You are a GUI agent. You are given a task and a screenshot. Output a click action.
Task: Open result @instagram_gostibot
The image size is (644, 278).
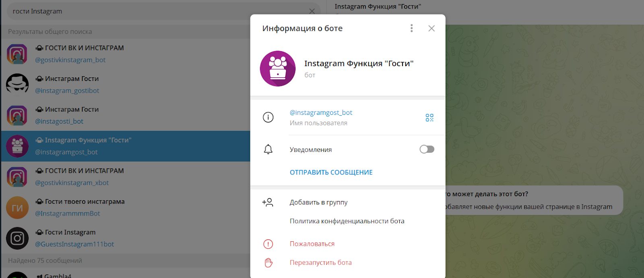tap(125, 85)
